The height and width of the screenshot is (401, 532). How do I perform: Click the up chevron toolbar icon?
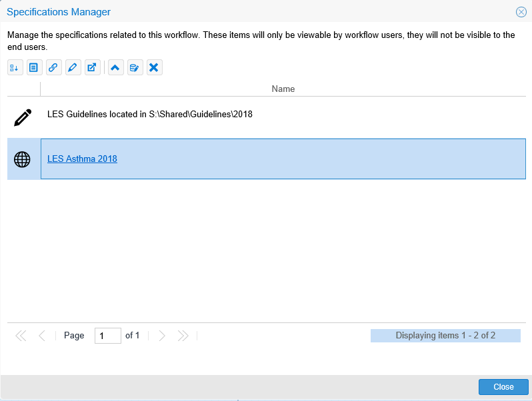tap(116, 67)
